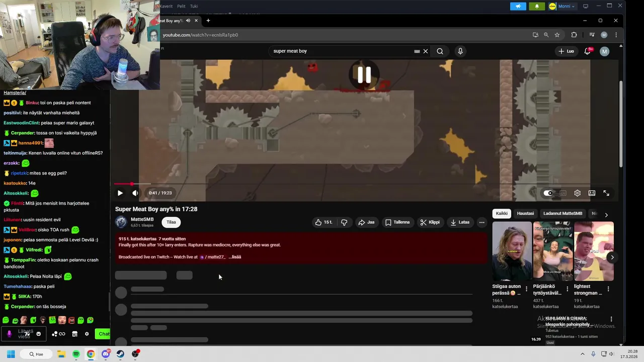Image resolution: width=644 pixels, height=362 pixels.
Task: Select the Haustasi filter chip
Action: (525, 214)
